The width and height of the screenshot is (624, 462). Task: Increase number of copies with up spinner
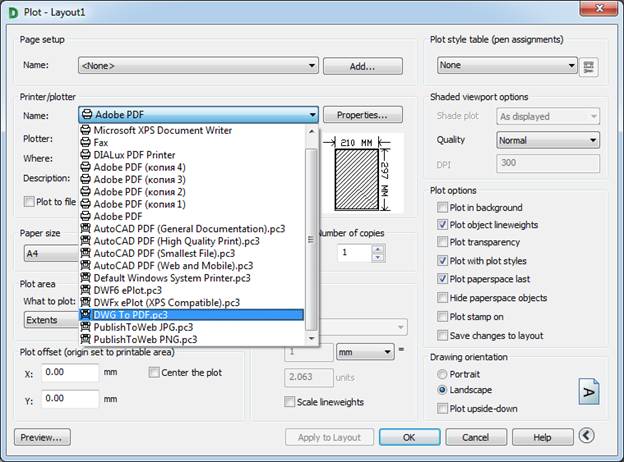[x=378, y=249]
